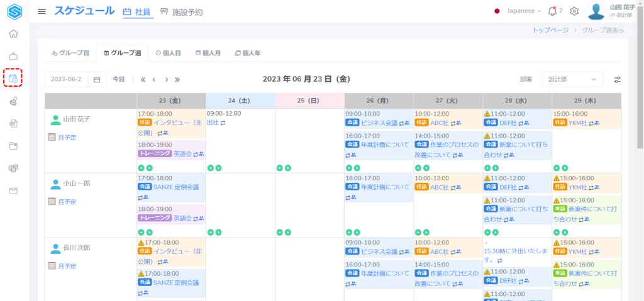644x301 pixels.
Task: Open the 設計部 department dropdown
Action: (x=572, y=80)
